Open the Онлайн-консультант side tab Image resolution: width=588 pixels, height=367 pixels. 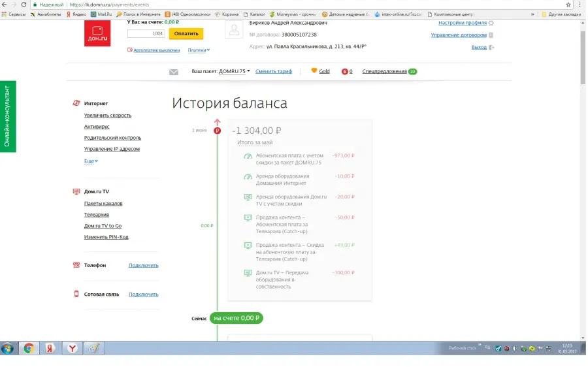tap(8, 117)
